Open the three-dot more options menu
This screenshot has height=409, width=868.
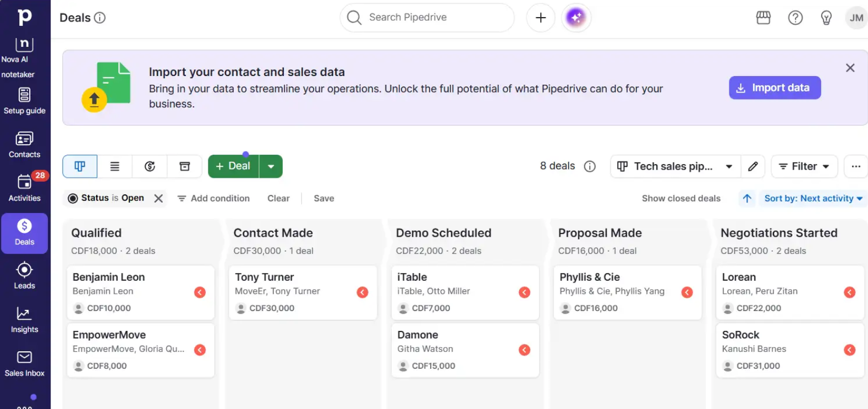[856, 166]
